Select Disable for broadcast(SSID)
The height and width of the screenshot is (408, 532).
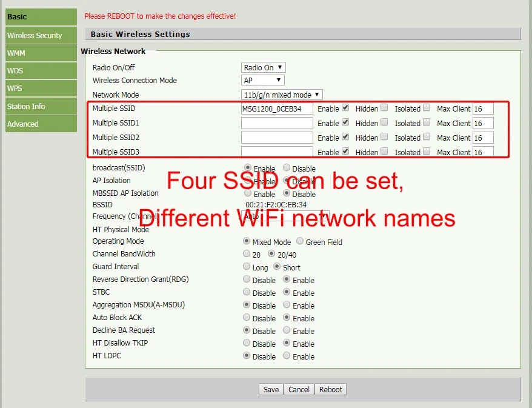point(287,167)
